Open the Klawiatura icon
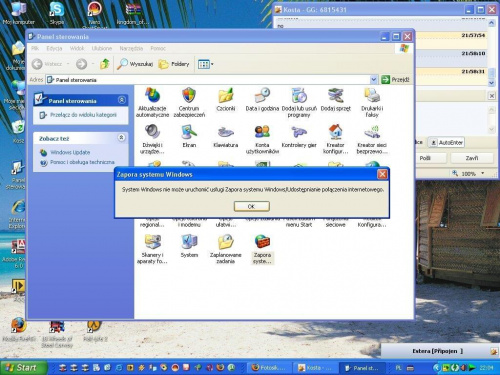The image size is (500, 375). [226, 136]
